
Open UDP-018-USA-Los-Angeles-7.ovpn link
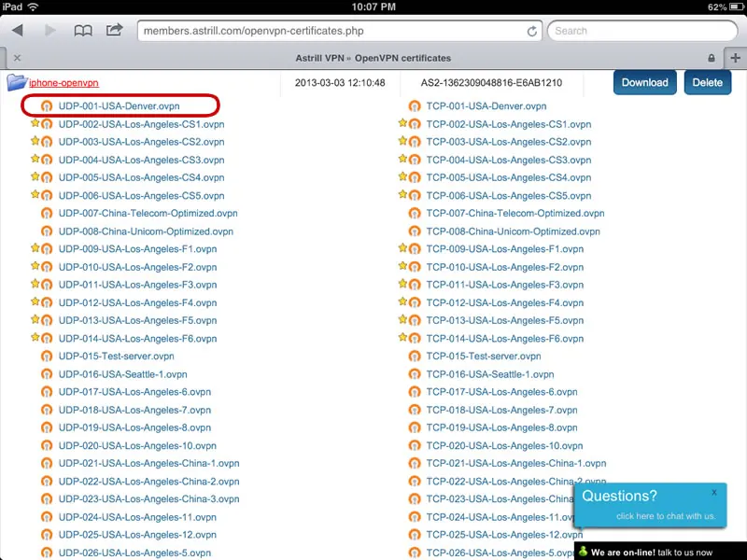134,410
